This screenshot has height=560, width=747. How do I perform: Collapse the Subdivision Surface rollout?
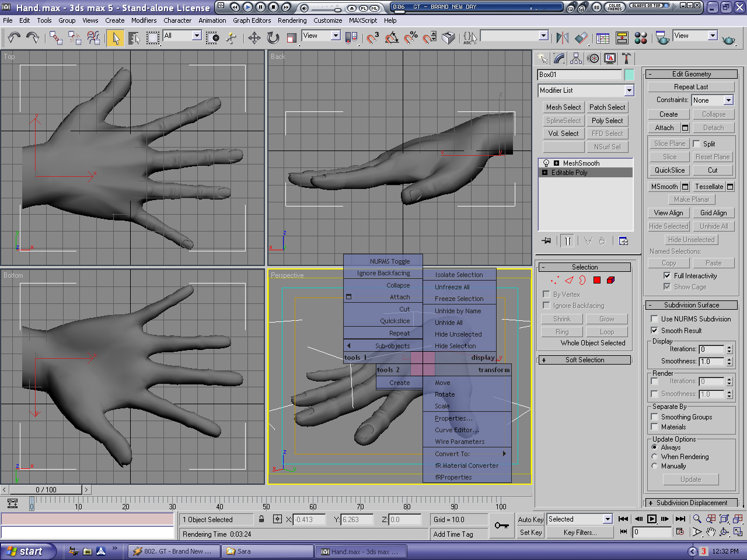692,305
